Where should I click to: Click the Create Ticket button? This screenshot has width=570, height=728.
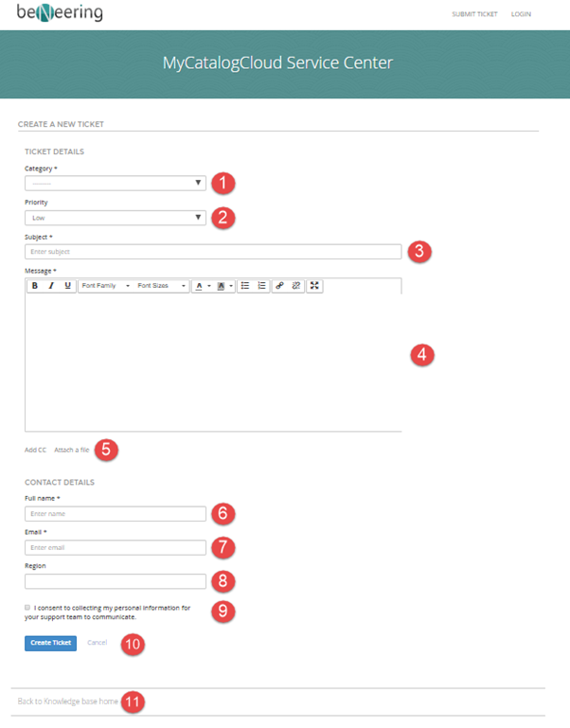[50, 643]
